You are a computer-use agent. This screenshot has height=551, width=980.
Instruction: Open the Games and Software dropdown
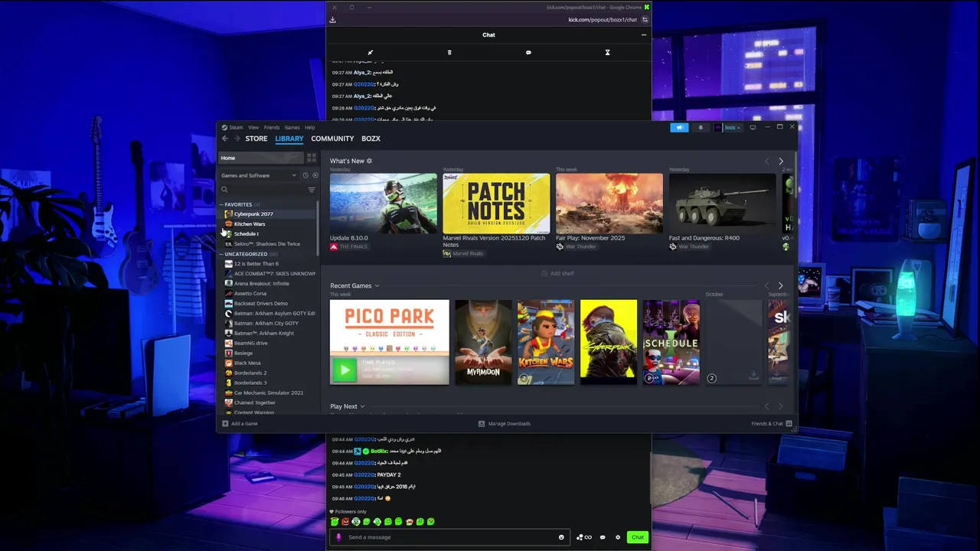coord(259,175)
